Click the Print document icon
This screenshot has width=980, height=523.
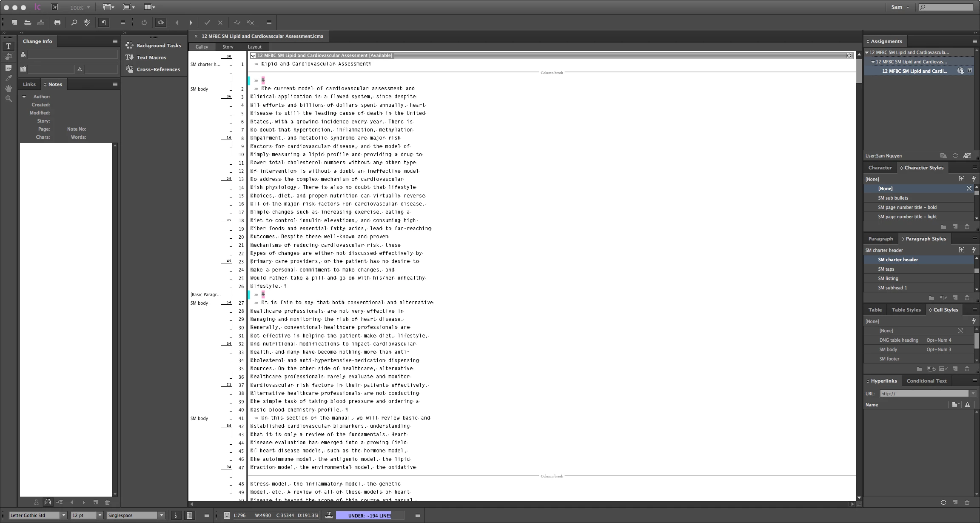pos(57,23)
